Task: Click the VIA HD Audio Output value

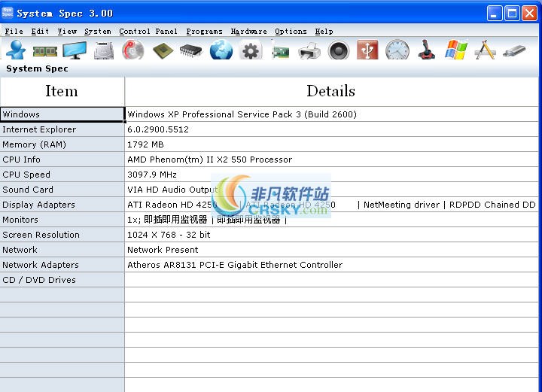Action: click(x=172, y=190)
